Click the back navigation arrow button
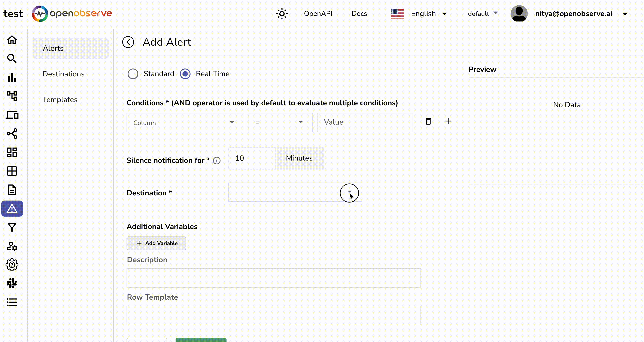Image resolution: width=644 pixels, height=342 pixels. 128,42
